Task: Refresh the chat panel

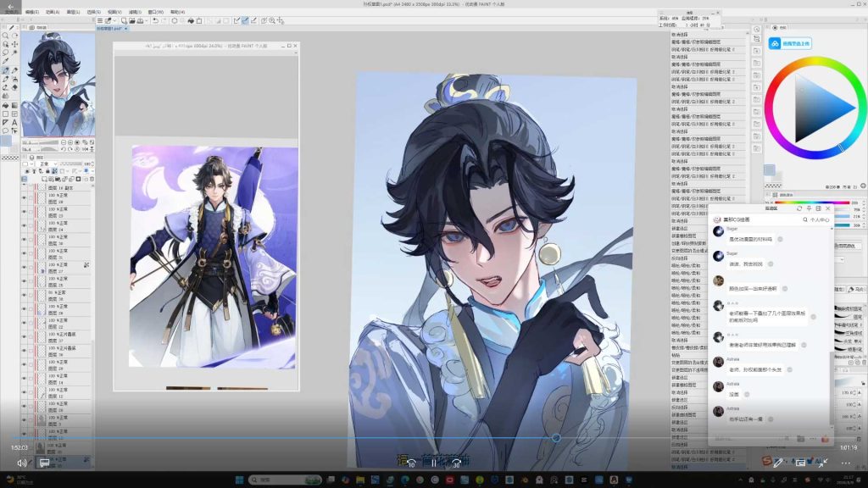Action: pos(798,208)
